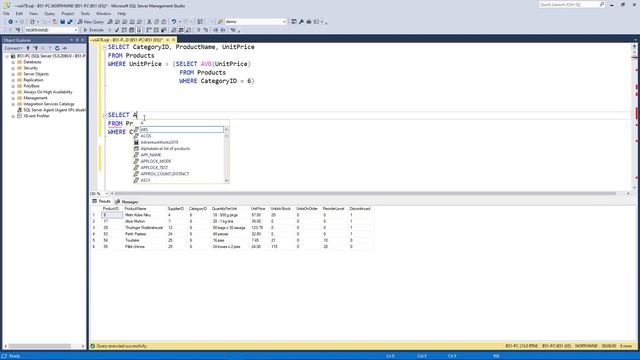Screen dimensions: 640x360
Task: Click the Save All disks icon
Action: (70, 22)
